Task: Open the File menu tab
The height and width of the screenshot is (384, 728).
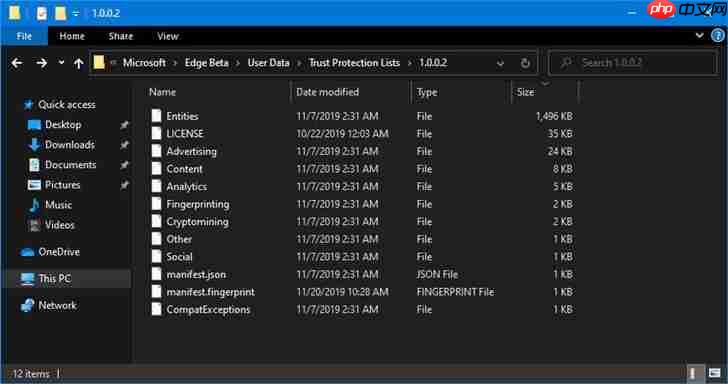Action: pyautogui.click(x=24, y=36)
